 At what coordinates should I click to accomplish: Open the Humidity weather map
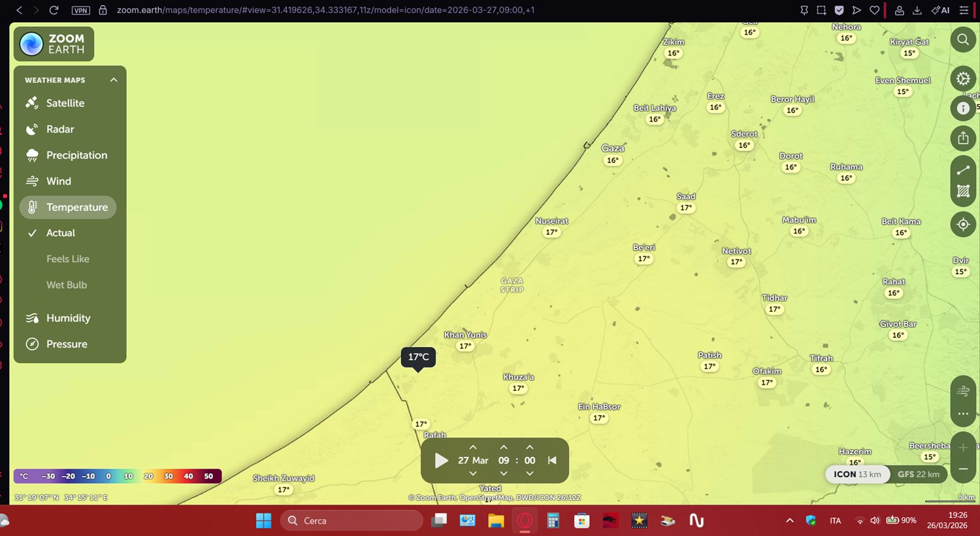pyautogui.click(x=68, y=318)
